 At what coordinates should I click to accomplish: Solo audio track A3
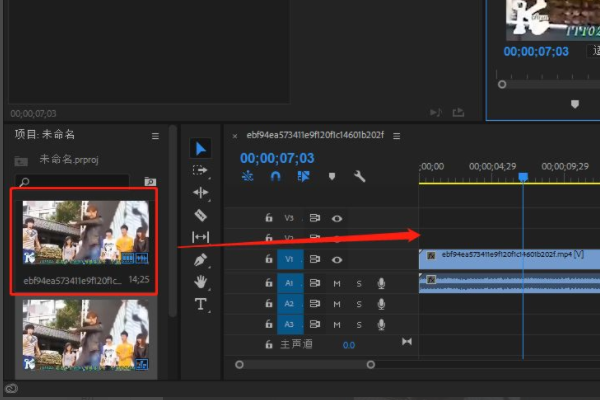359,323
